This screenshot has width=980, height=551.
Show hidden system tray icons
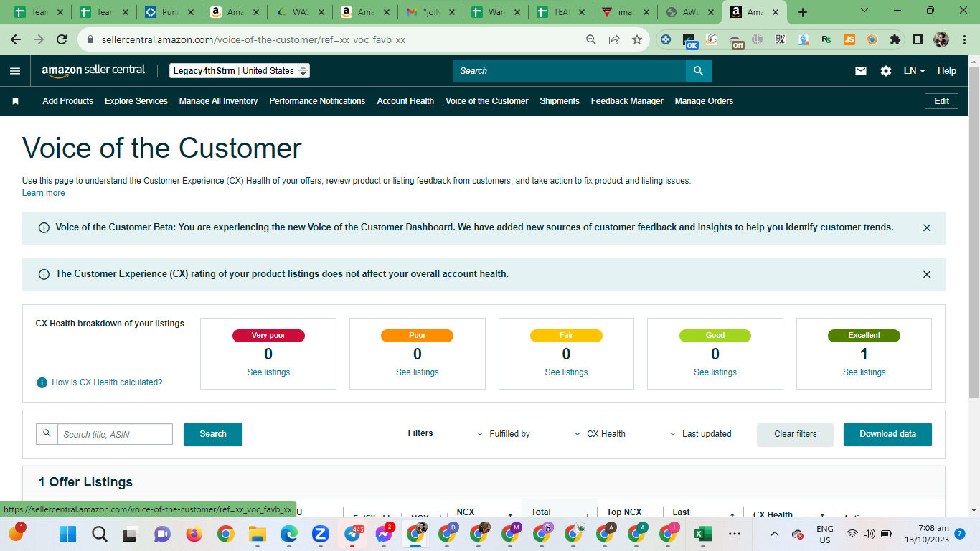pos(775,534)
